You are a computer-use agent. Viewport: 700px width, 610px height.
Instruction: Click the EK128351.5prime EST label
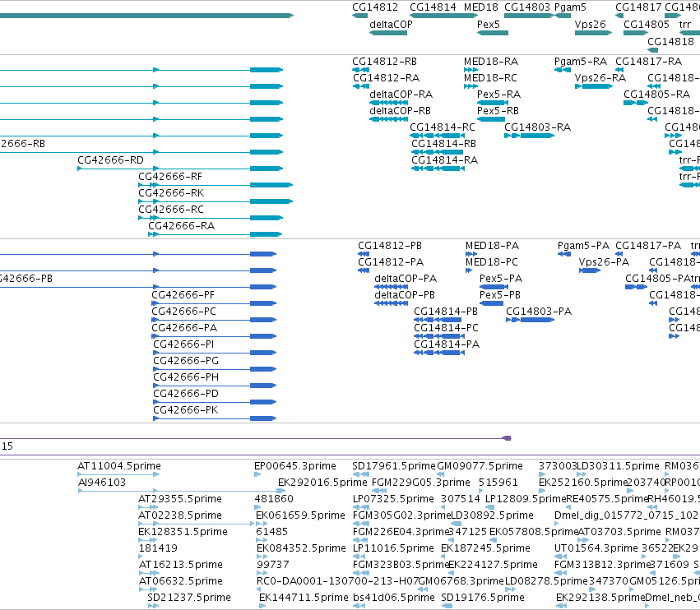[183, 532]
